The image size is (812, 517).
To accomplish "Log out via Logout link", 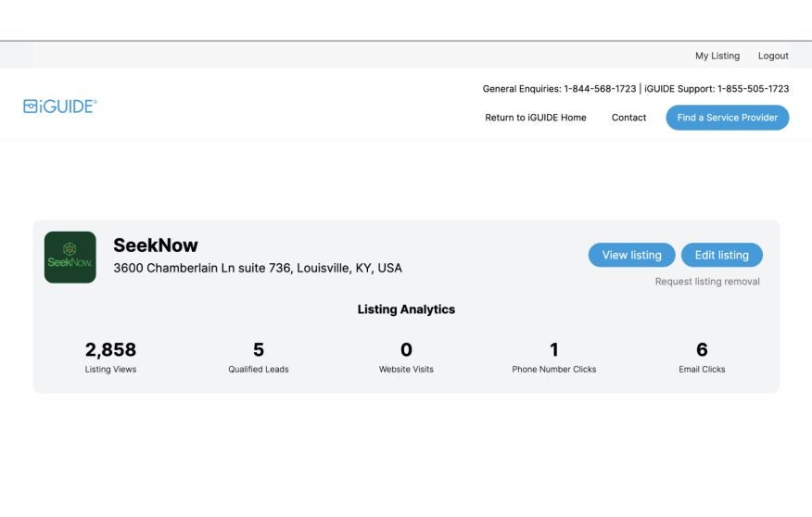I will (x=773, y=56).
